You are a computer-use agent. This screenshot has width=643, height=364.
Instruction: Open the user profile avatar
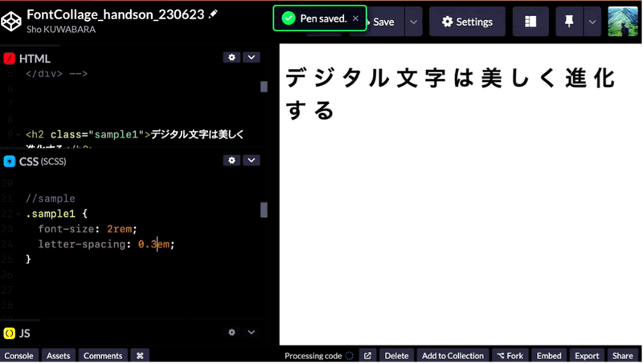pyautogui.click(x=623, y=22)
